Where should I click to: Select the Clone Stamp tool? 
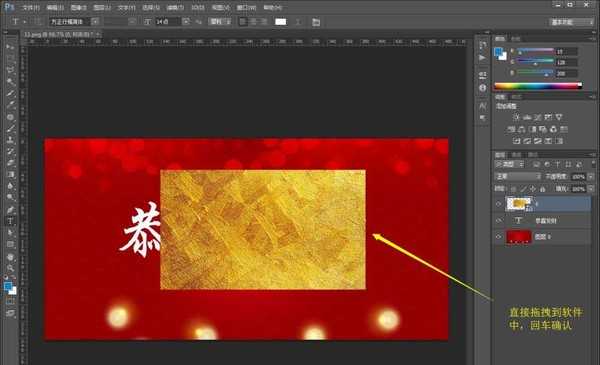[x=10, y=139]
